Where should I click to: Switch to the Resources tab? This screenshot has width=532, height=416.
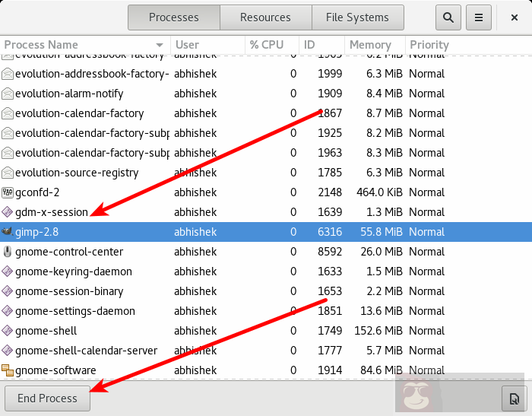pos(265,17)
